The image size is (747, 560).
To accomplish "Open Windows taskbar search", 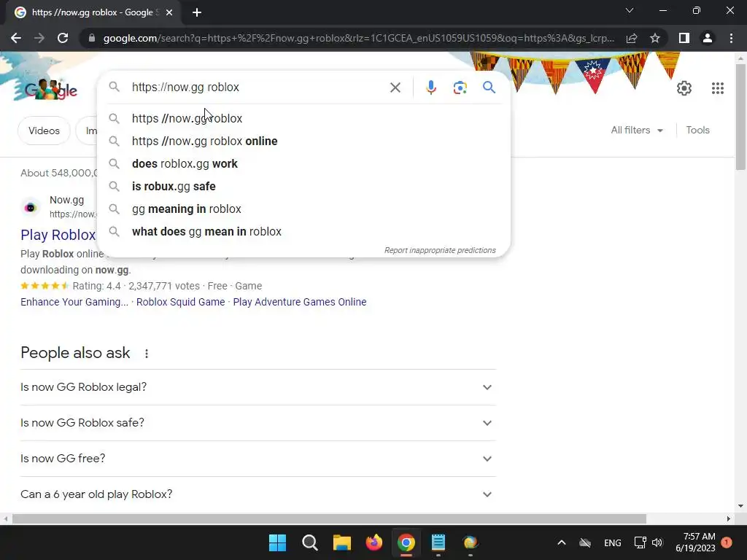I will pos(309,542).
